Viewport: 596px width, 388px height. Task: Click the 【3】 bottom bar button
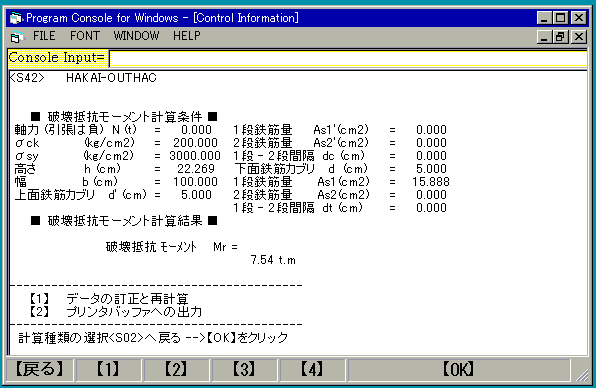244,369
